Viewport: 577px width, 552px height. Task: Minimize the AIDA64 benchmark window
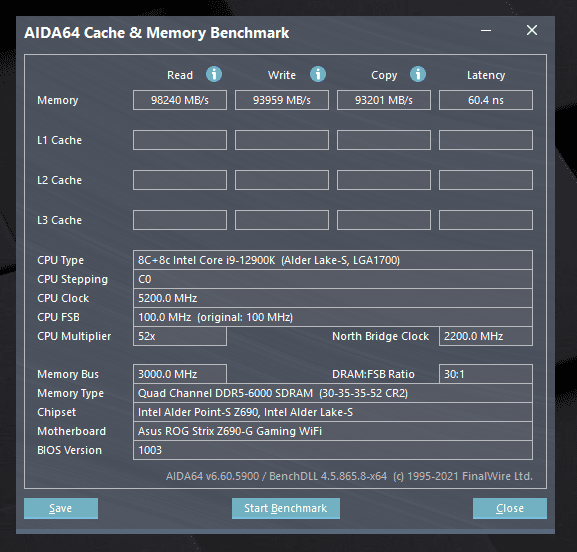(486, 30)
